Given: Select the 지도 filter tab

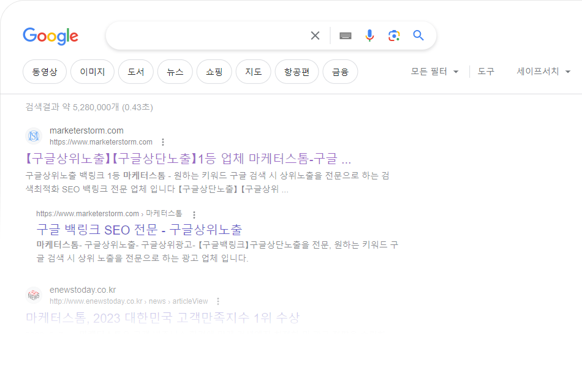Looking at the screenshot, I should point(254,72).
